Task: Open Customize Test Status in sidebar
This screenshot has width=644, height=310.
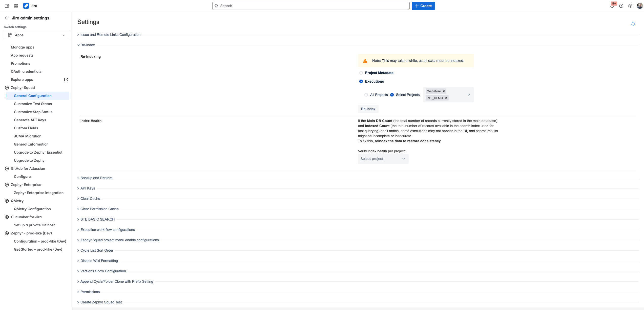Action: click(33, 104)
